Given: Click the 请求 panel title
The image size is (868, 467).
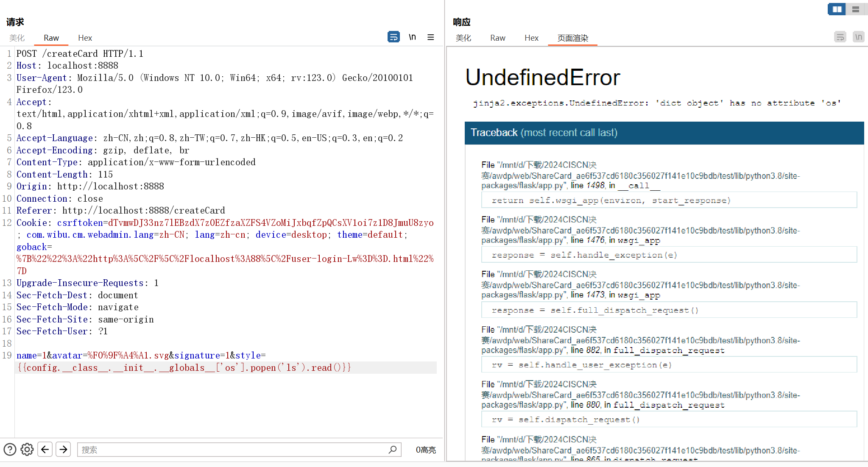Looking at the screenshot, I should tap(15, 22).
